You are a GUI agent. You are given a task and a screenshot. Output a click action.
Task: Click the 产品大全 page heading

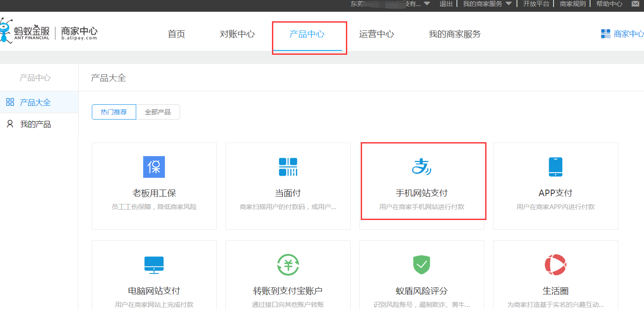tap(108, 78)
